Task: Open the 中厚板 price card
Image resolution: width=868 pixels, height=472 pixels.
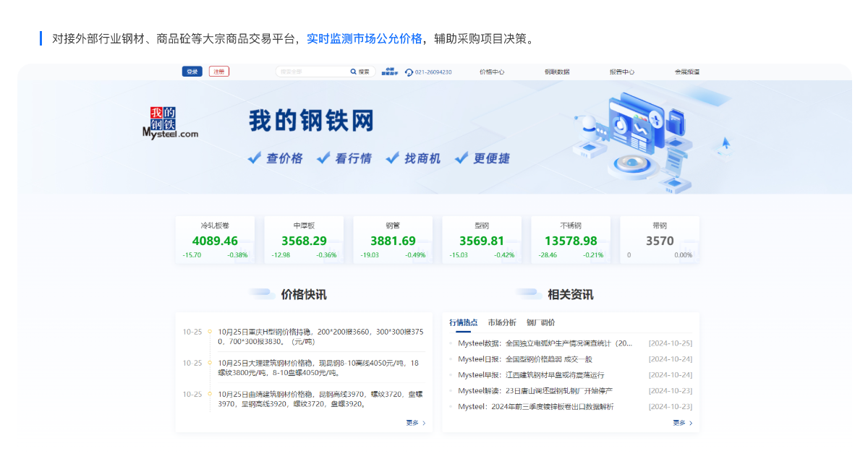Action: point(304,239)
